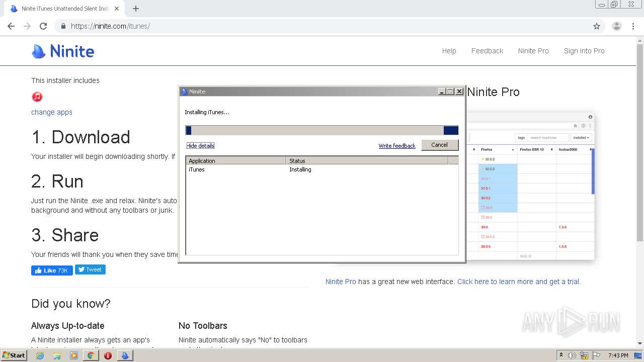View site info via padlock icon
Image resolution: width=644 pixels, height=362 pixels.
point(63,26)
